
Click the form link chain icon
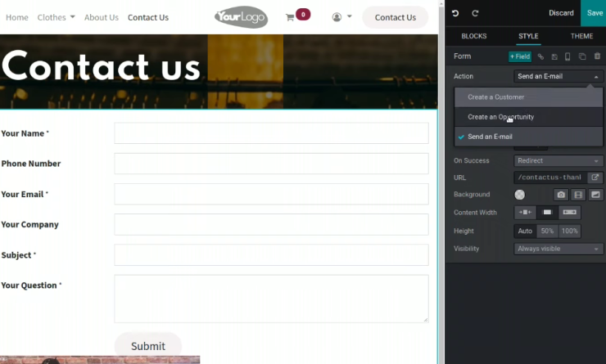(x=540, y=56)
